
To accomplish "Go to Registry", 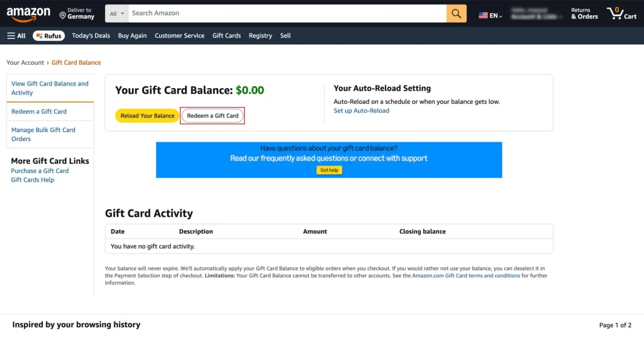I will click(260, 36).
